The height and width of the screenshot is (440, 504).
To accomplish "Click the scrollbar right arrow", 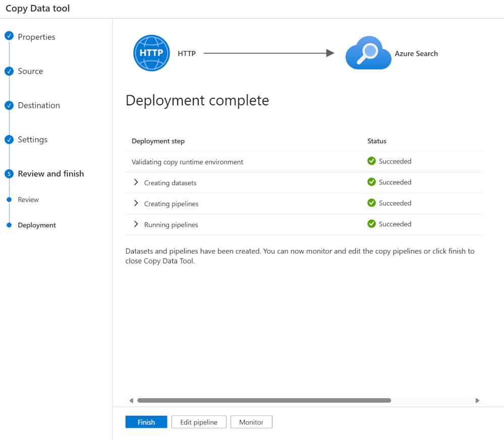I will 477,401.
